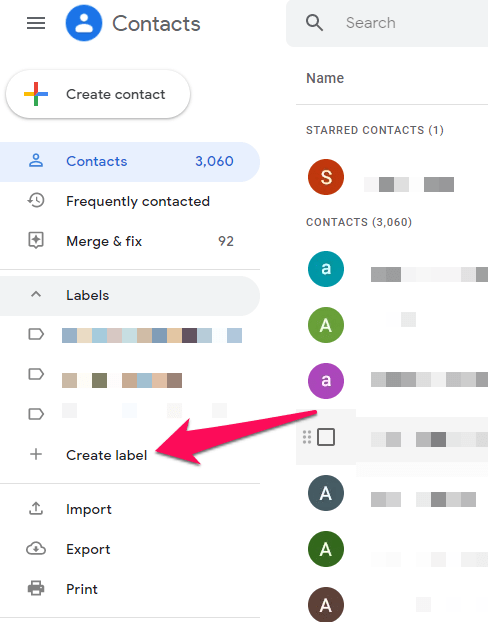488x622 pixels.
Task: Select the Contacts 3,060 sidebar item
Action: (130, 162)
